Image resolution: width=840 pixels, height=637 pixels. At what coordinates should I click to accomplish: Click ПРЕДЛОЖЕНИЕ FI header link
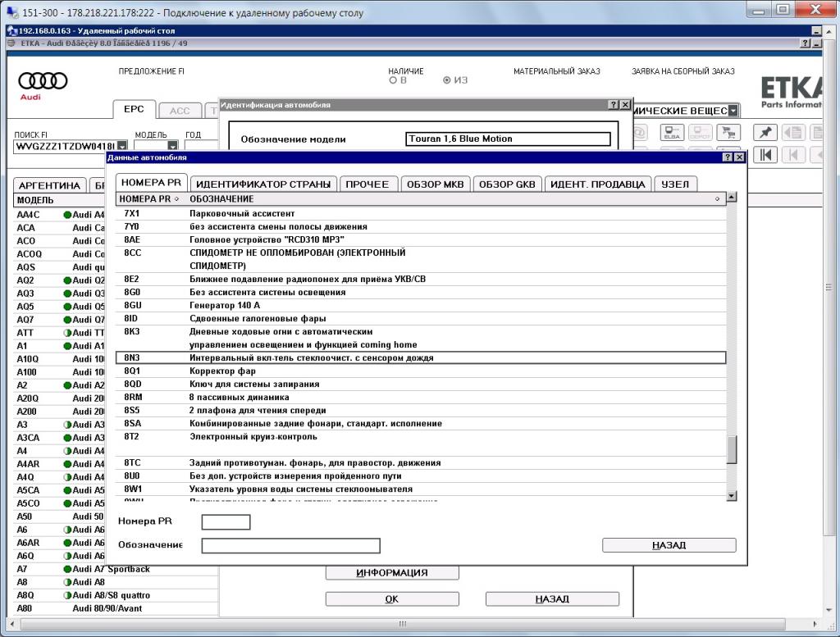pos(151,71)
